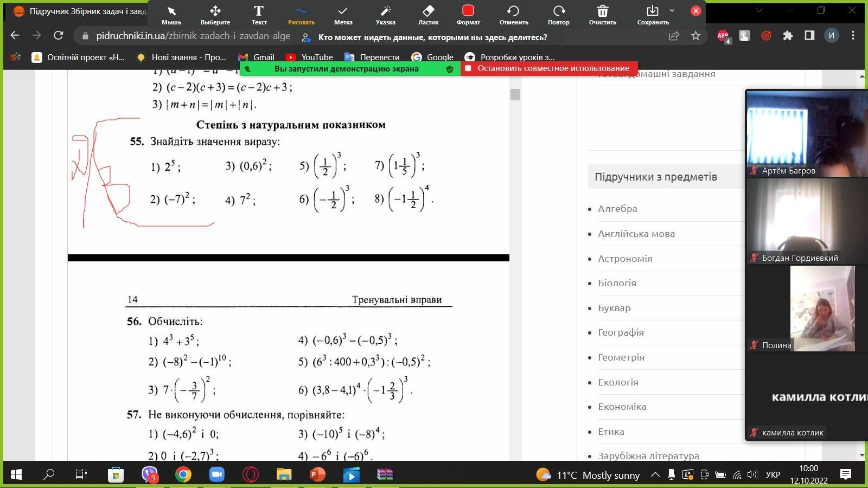The width and height of the screenshot is (868, 488).
Task: Open Нові знання bookmark
Action: pos(181,57)
